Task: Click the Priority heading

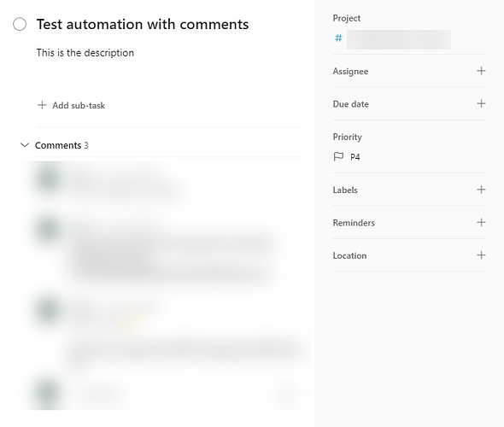Action: coord(347,137)
